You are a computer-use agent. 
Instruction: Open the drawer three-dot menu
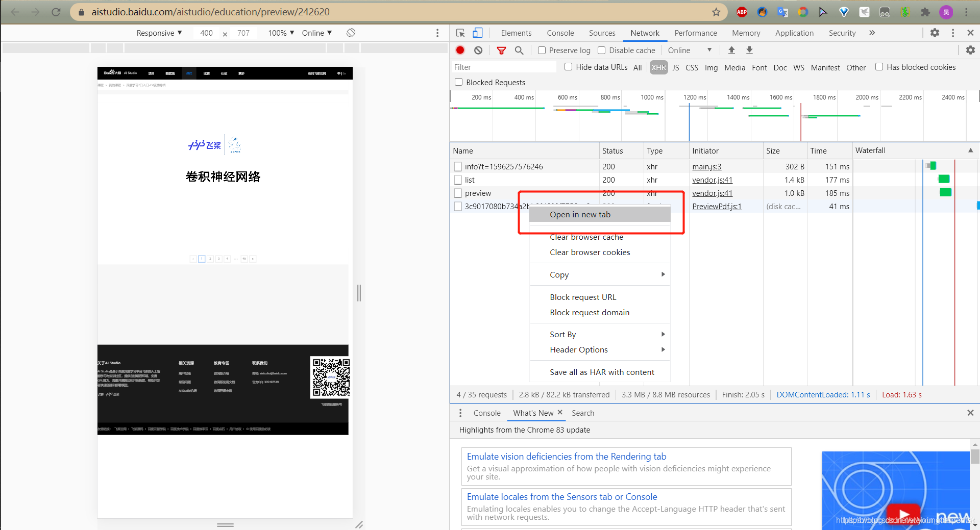coord(460,413)
